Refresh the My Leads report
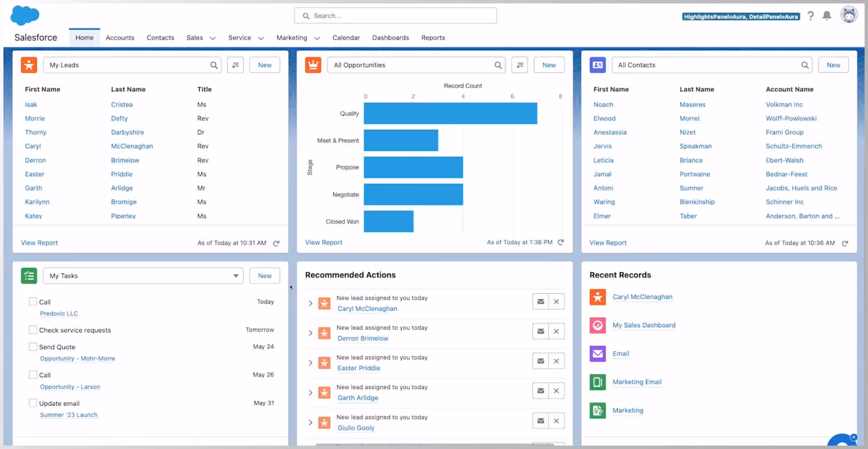The height and width of the screenshot is (449, 868). pos(276,243)
